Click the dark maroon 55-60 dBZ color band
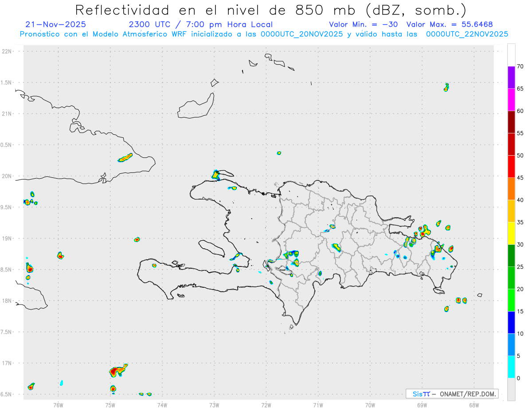 click(511, 122)
